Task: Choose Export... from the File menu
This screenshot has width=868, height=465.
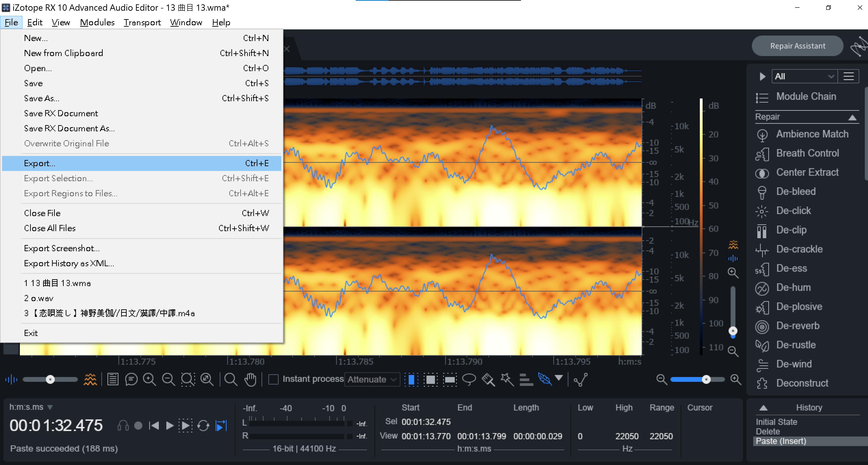Action: (x=40, y=163)
